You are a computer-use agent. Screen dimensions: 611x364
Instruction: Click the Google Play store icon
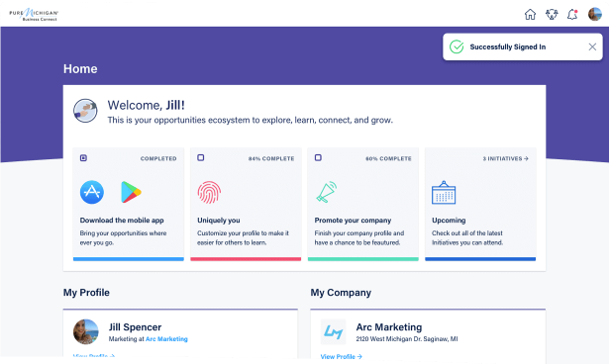(131, 192)
